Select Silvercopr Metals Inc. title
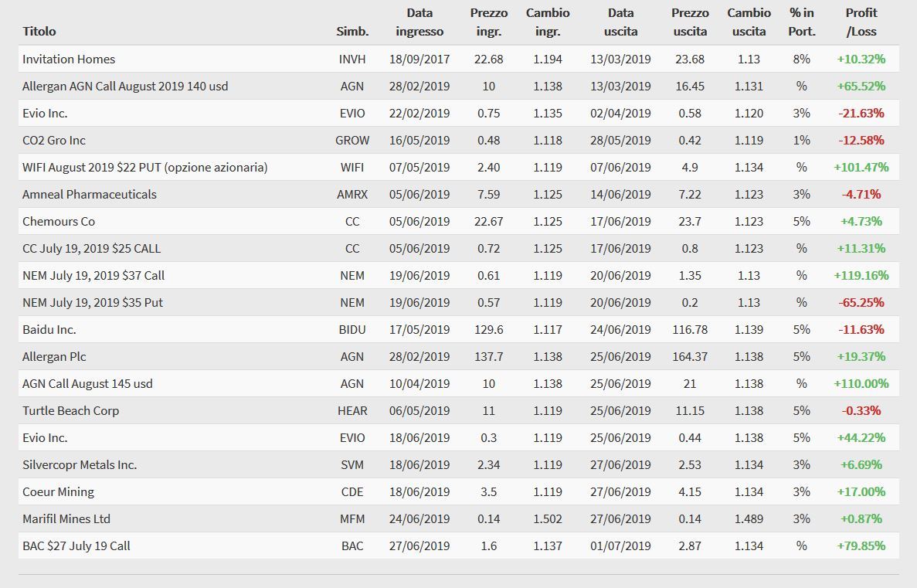 80,465
